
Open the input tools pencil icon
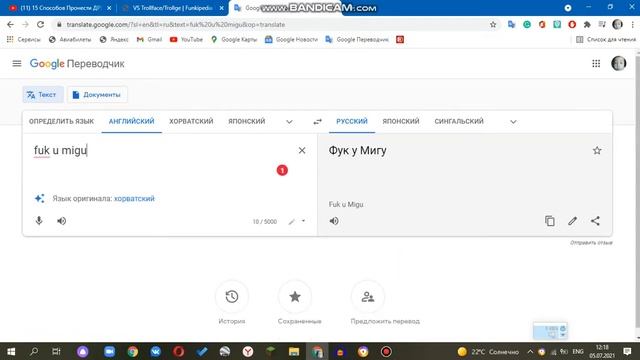[292, 221]
